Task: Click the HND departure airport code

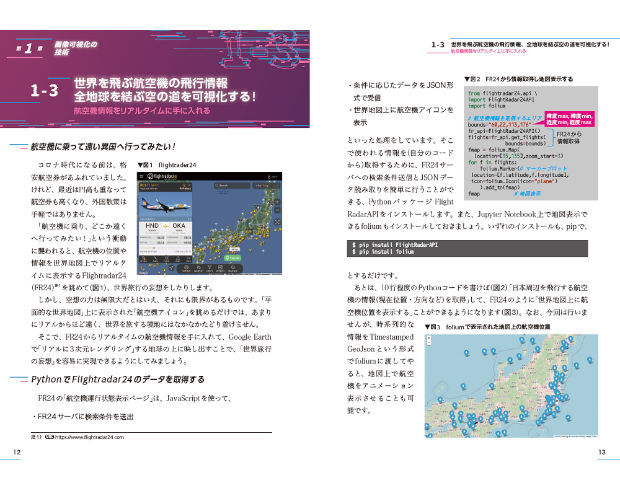Action: (151, 226)
